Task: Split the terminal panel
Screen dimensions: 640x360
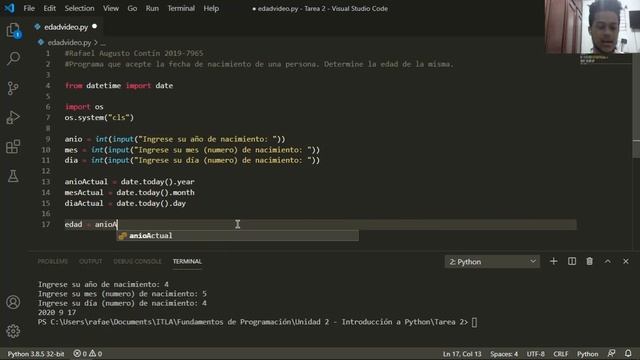Action: 572,261
